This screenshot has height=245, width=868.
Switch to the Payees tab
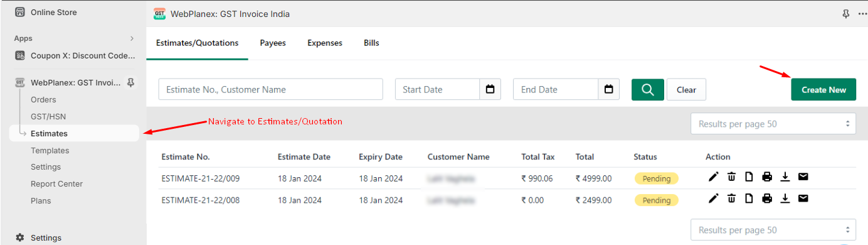point(273,43)
